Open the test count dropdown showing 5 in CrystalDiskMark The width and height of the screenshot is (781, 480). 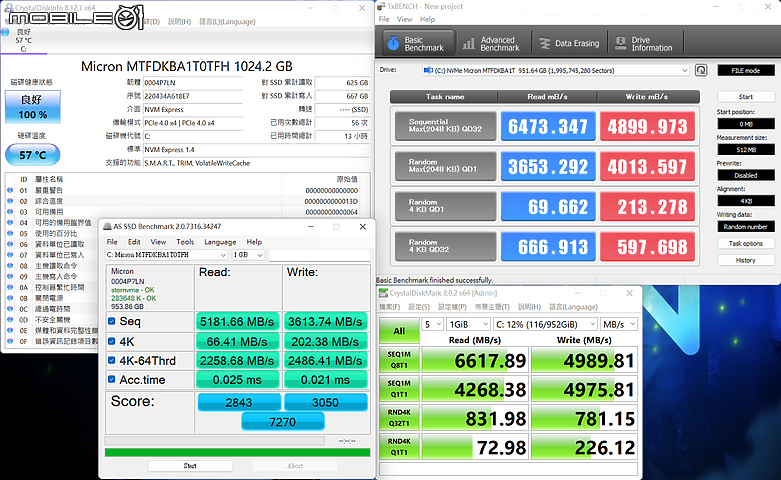pyautogui.click(x=432, y=324)
